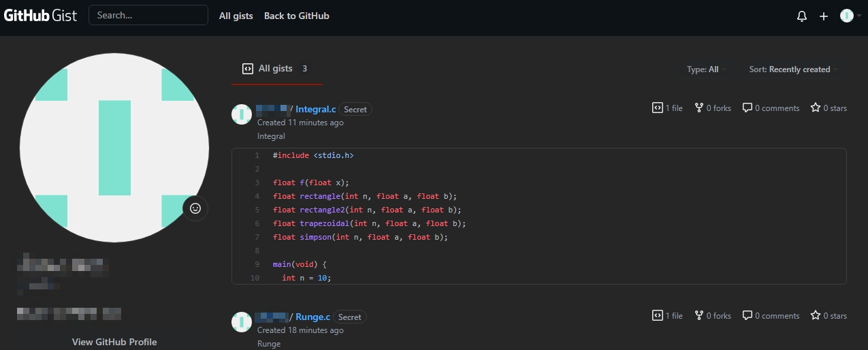Click the Secret badge on Runge.c
This screenshot has width=868, height=350.
[350, 317]
